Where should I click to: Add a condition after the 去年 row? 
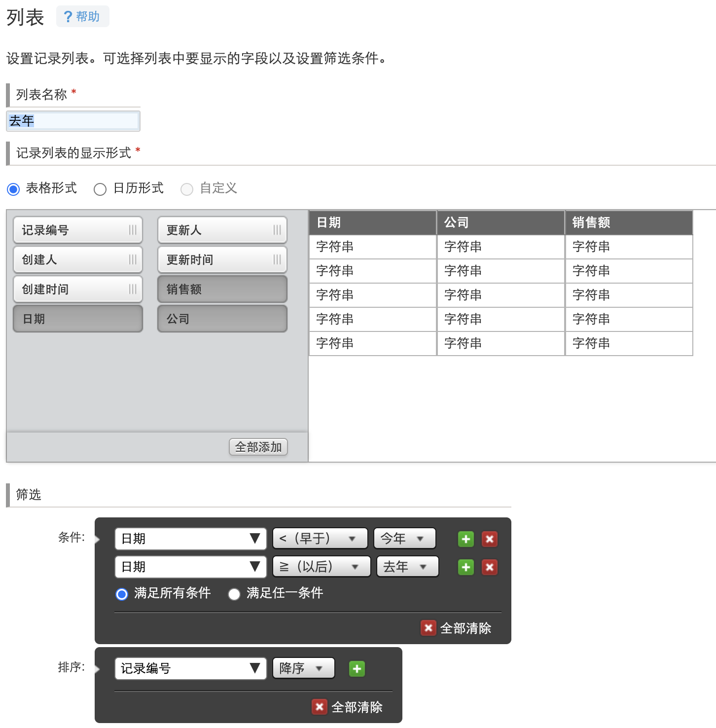466,567
